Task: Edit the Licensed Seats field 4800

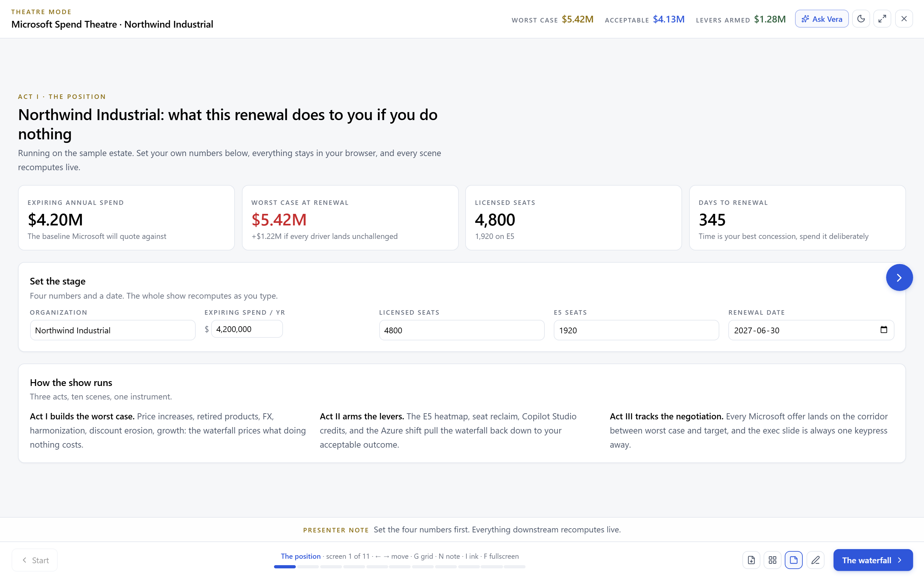Action: [x=462, y=330]
